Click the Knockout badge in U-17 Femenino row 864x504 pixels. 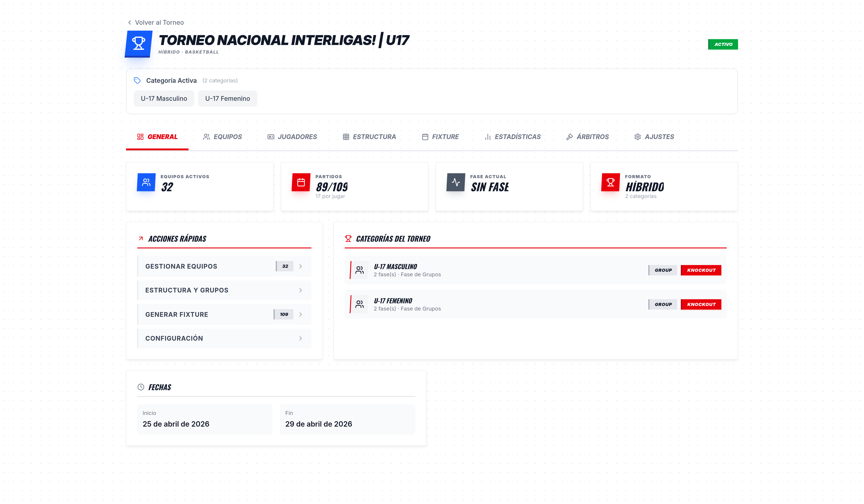coord(701,304)
